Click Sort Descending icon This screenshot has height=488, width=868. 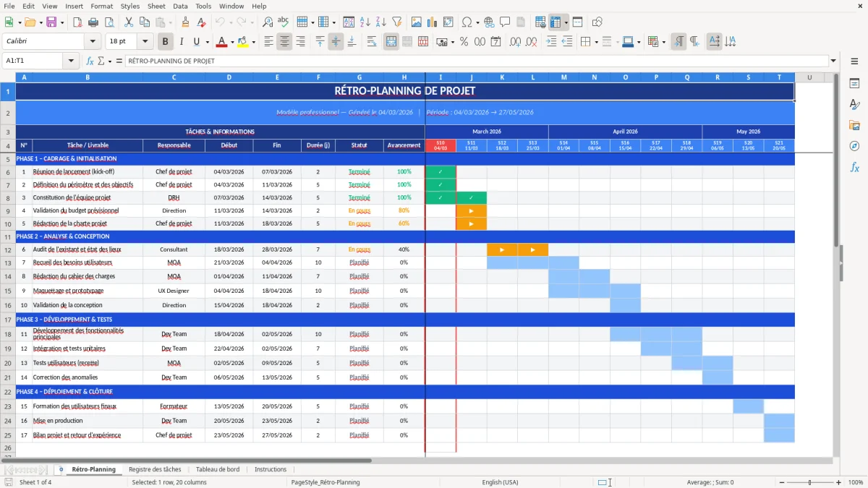tap(381, 22)
